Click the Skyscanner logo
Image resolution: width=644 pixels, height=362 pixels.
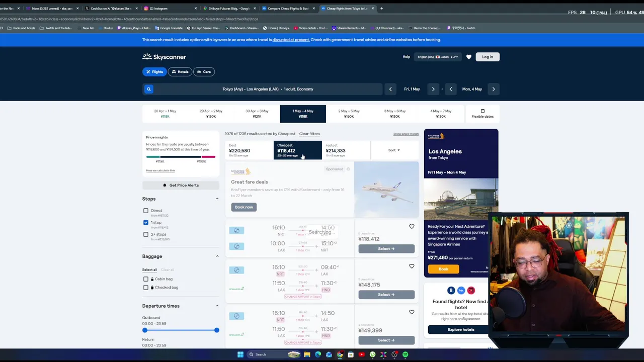tap(164, 57)
